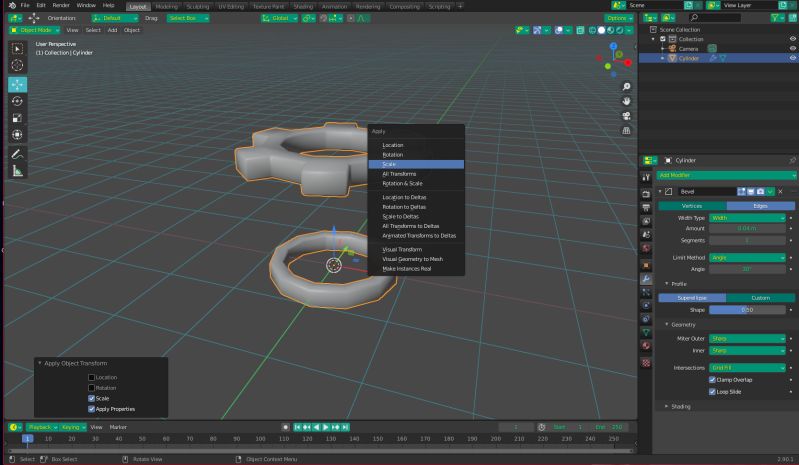Toggle the Rotation checkbox in Apply Object Transform

coord(91,388)
